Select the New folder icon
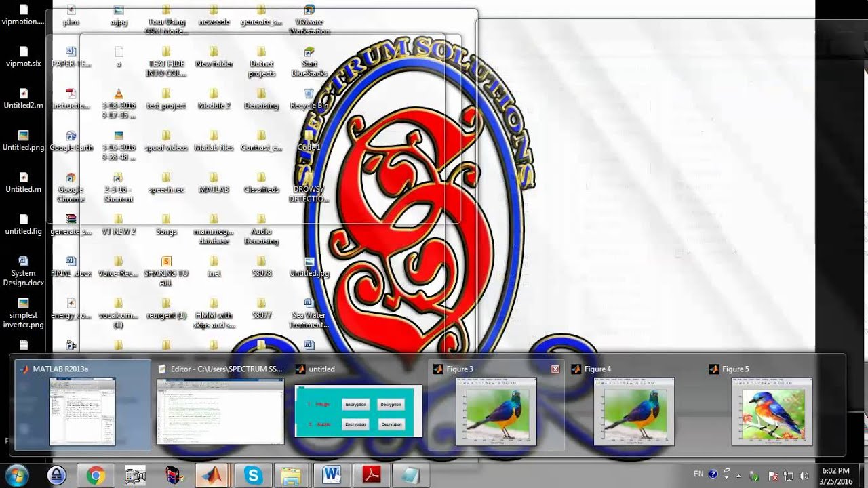 pos(214,56)
